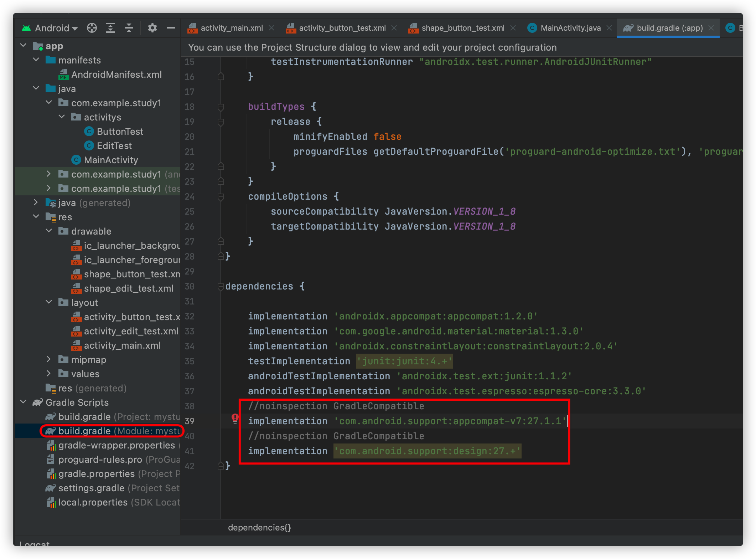Expand java (generated) folder
Viewport: 756px width, 559px height.
coord(36,202)
